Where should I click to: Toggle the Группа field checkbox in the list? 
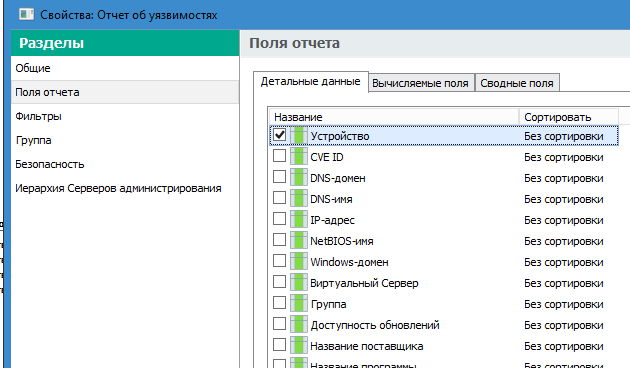[279, 303]
